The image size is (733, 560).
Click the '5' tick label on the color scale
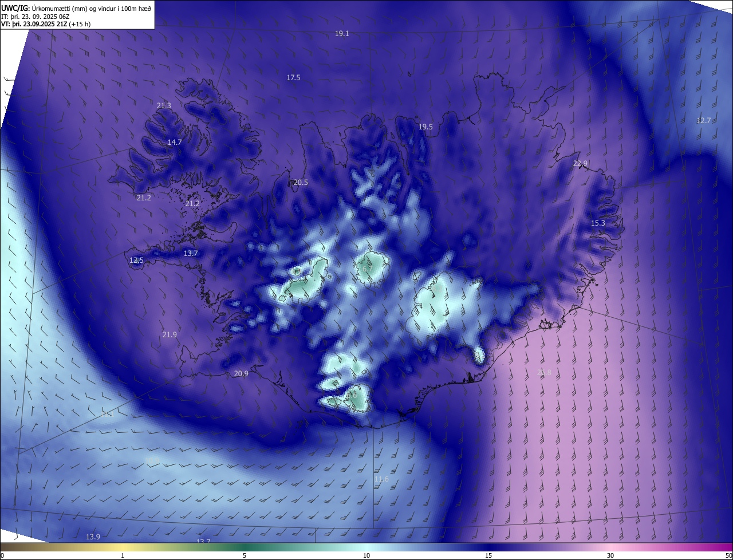click(x=245, y=555)
